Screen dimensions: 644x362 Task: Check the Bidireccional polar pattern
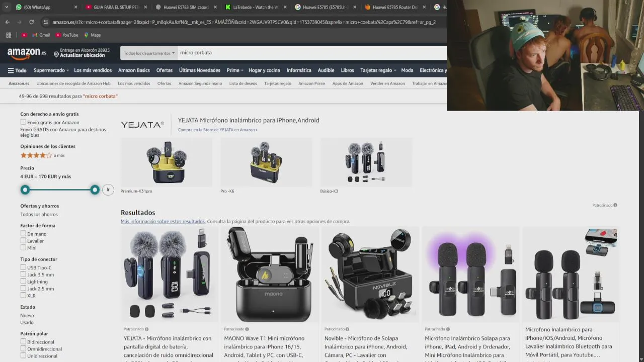click(x=23, y=342)
